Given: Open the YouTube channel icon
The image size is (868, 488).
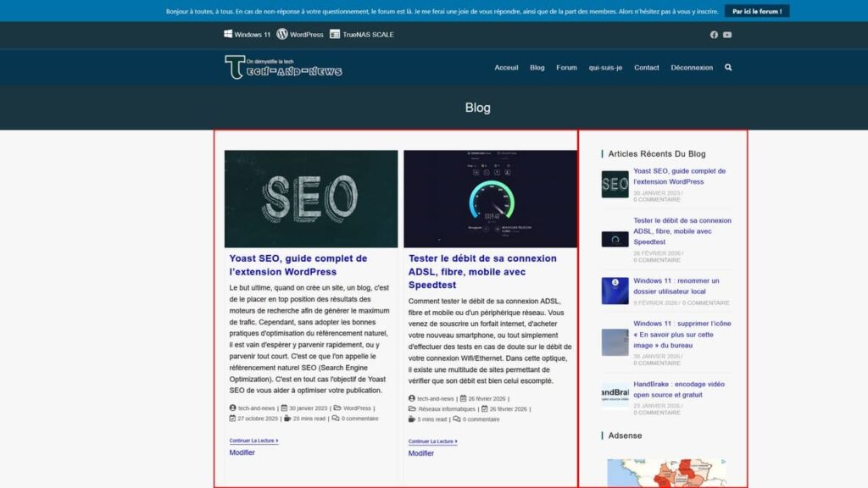Looking at the screenshot, I should 727,34.
